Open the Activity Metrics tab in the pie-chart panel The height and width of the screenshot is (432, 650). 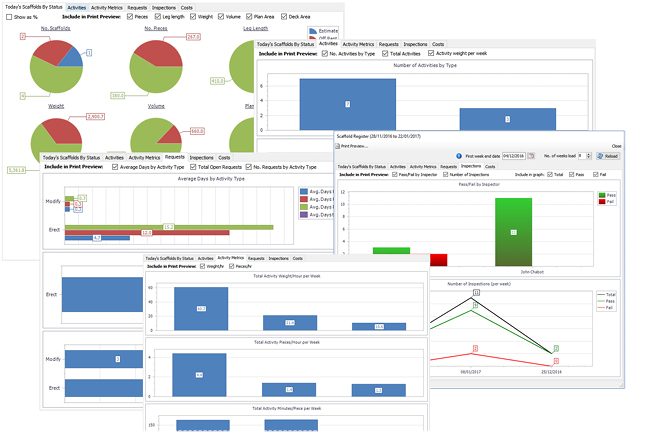107,8
